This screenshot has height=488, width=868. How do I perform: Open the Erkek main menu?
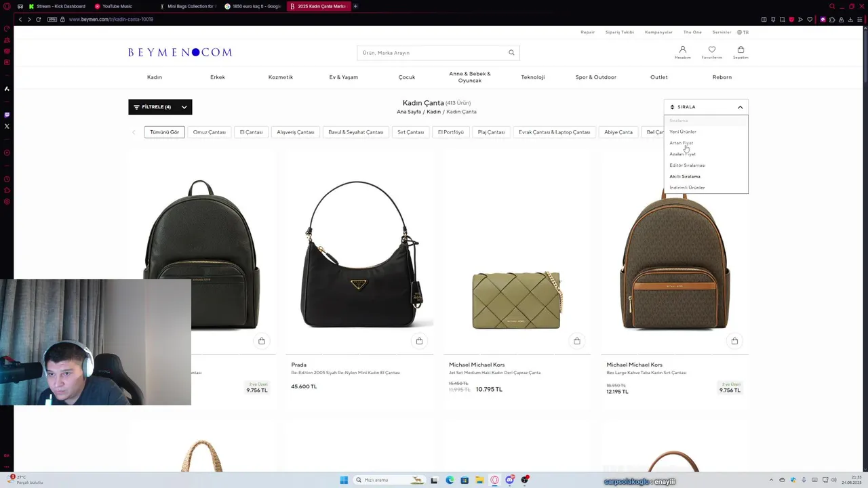tap(218, 77)
